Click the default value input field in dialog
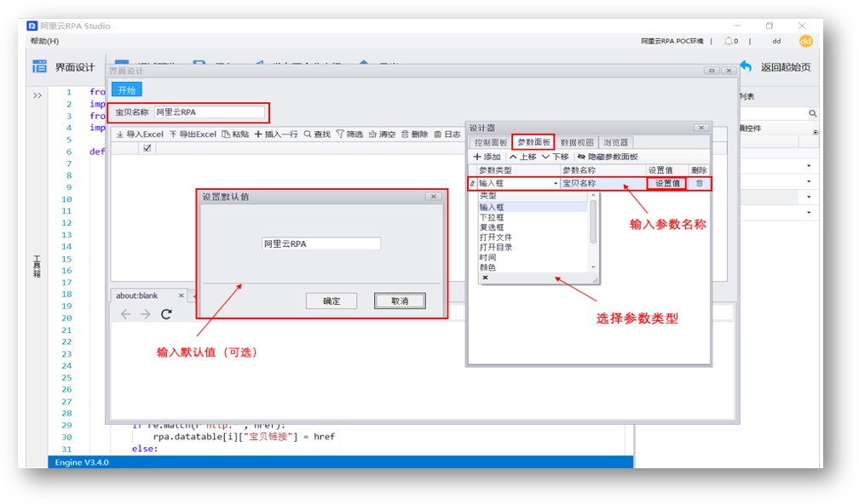The image size is (859, 504). tap(321, 243)
